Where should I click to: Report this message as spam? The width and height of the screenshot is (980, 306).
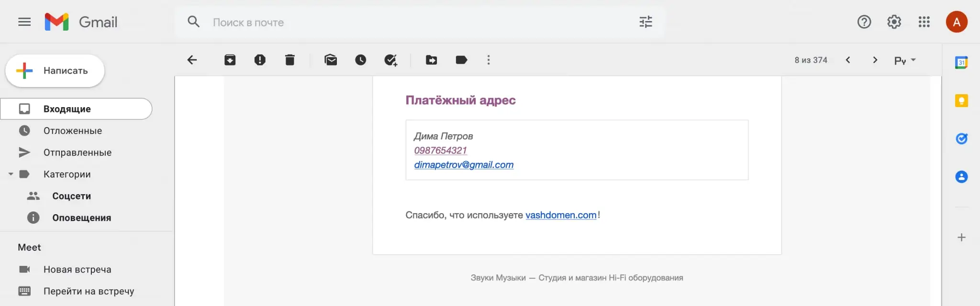tap(260, 60)
